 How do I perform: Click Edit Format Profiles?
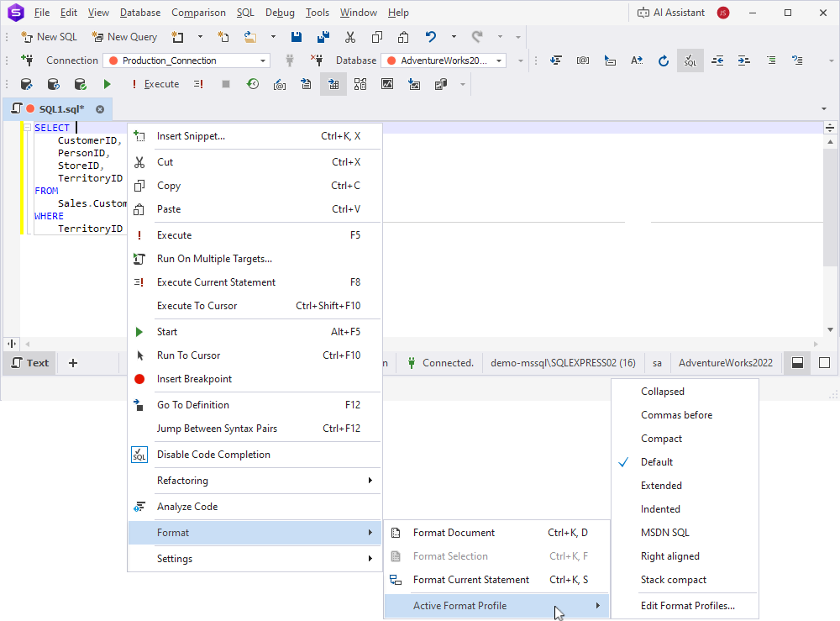(687, 606)
